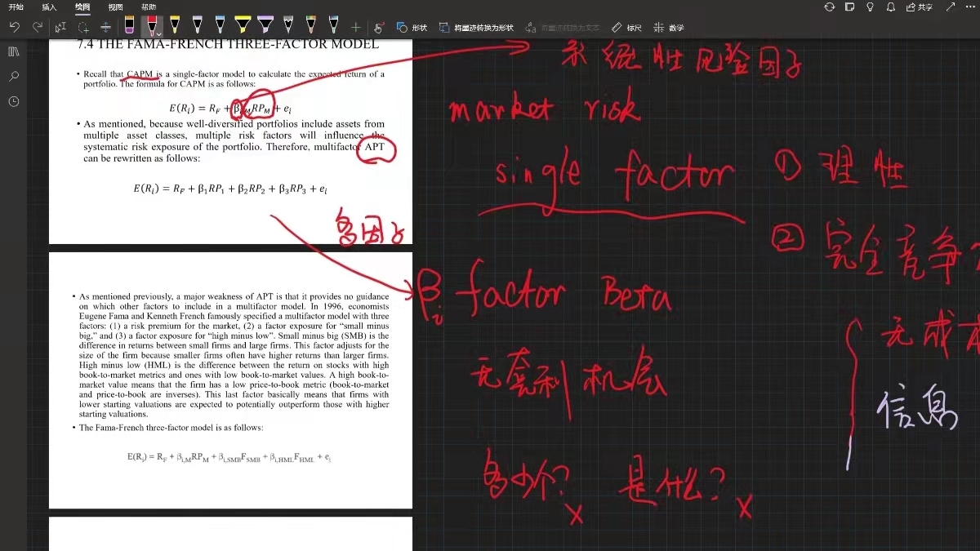The height and width of the screenshot is (551, 980).
Task: Click the line "The Fama-French three-factor model is as follows:"
Action: (171, 428)
